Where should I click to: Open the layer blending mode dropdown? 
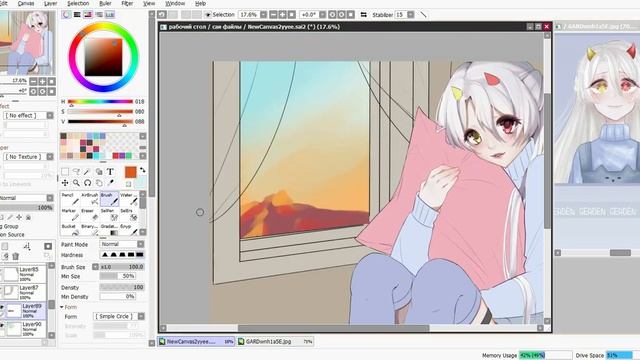pos(50,198)
